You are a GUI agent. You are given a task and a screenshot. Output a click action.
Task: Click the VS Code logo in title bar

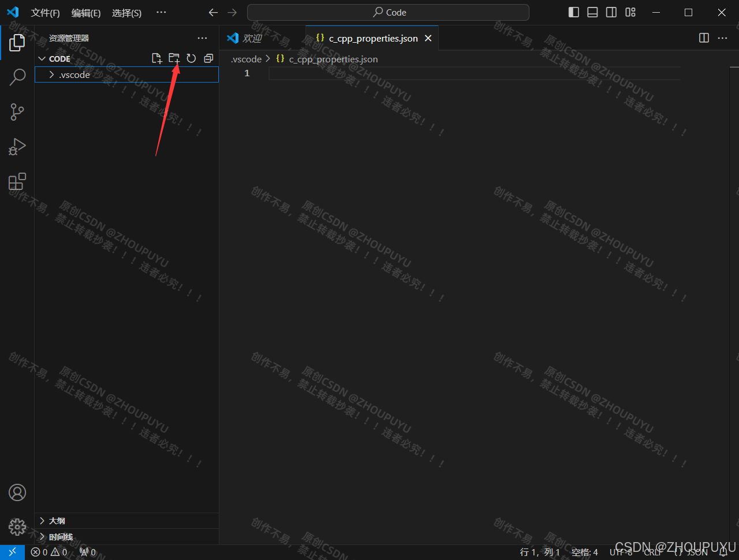coord(13,12)
